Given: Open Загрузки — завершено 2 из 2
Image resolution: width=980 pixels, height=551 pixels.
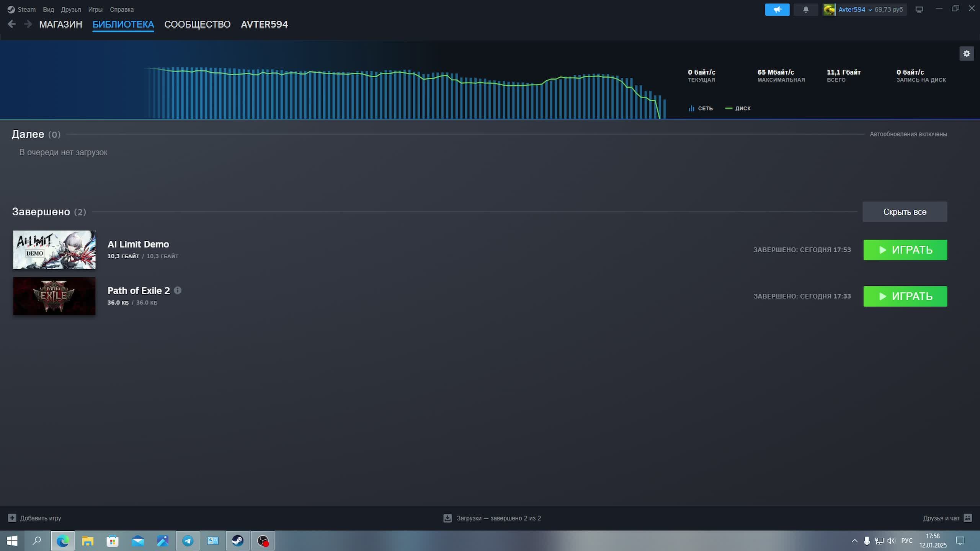Looking at the screenshot, I should tap(498, 518).
